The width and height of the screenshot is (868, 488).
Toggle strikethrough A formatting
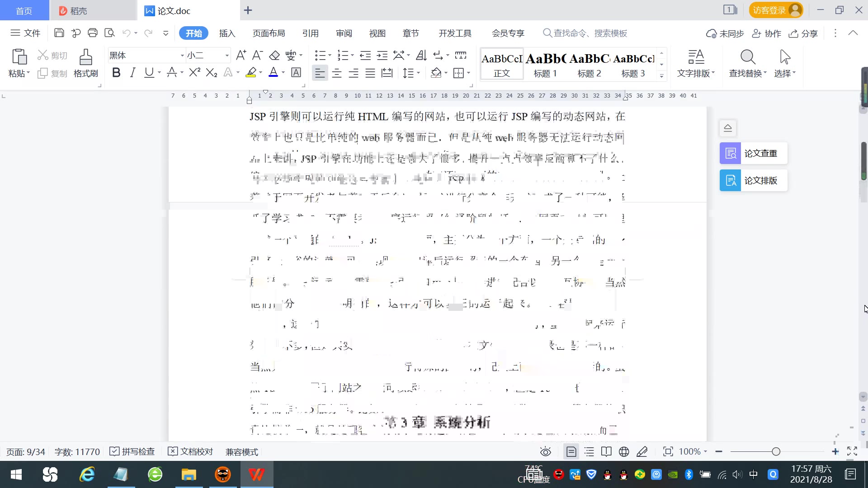(x=171, y=72)
